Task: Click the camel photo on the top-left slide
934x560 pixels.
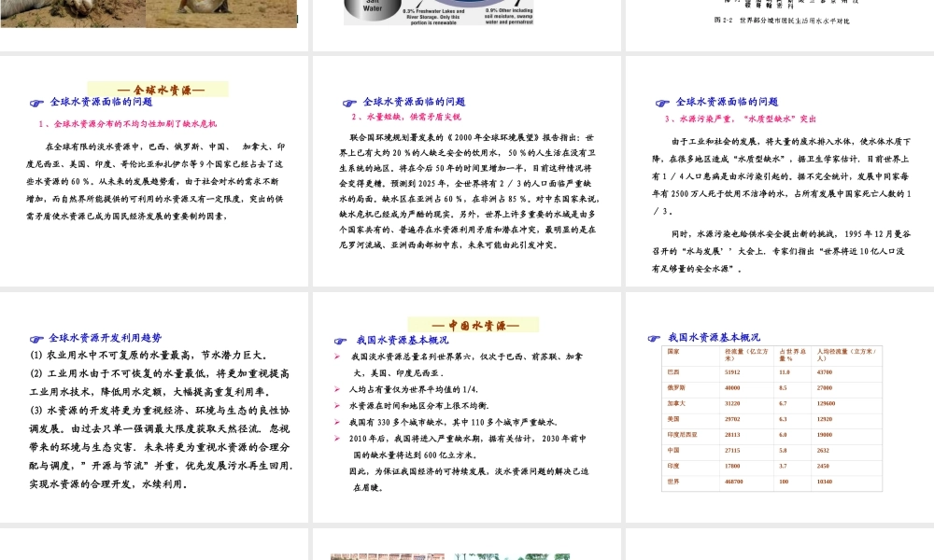Action: click(149, 14)
